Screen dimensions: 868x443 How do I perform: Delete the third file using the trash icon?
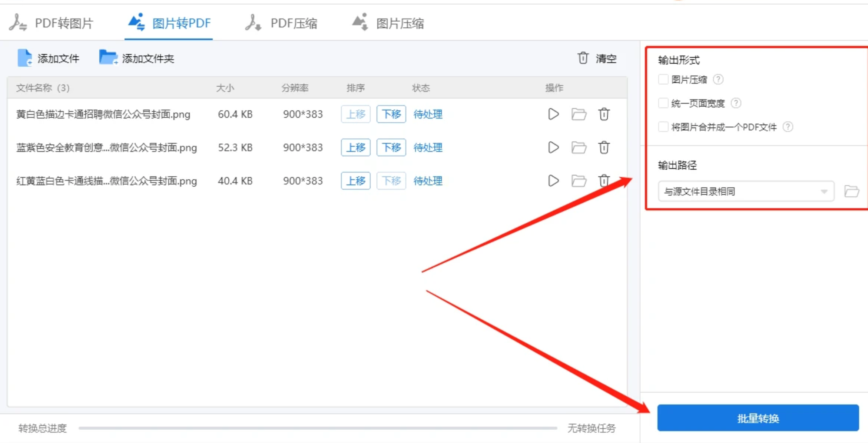tap(604, 181)
